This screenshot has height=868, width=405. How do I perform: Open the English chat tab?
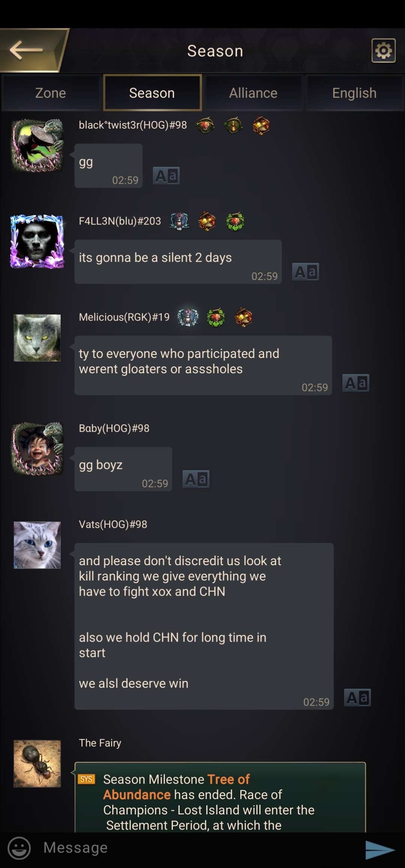click(x=354, y=93)
